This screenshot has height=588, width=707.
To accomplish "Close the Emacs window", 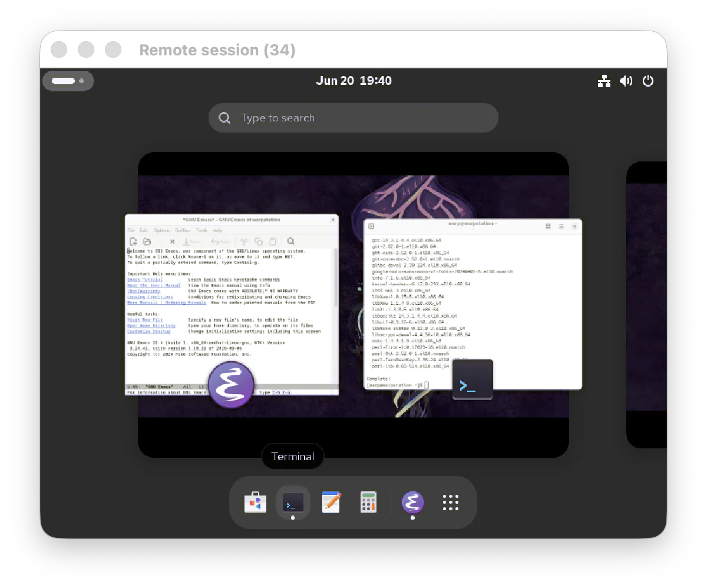I will click(333, 219).
